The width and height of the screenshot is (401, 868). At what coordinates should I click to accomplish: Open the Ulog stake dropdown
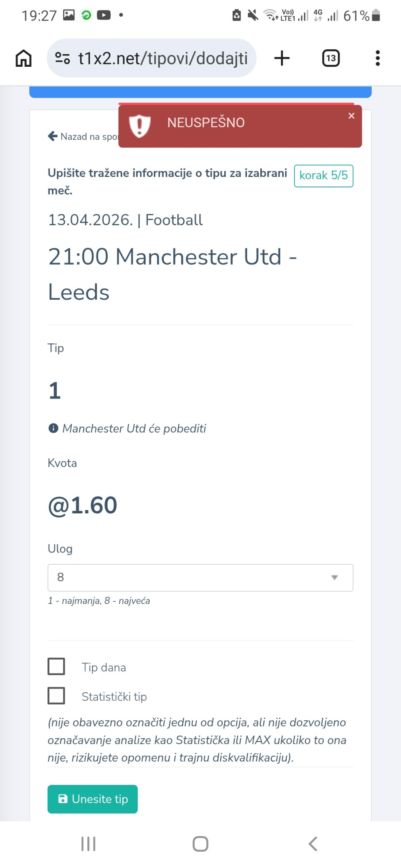coord(200,578)
